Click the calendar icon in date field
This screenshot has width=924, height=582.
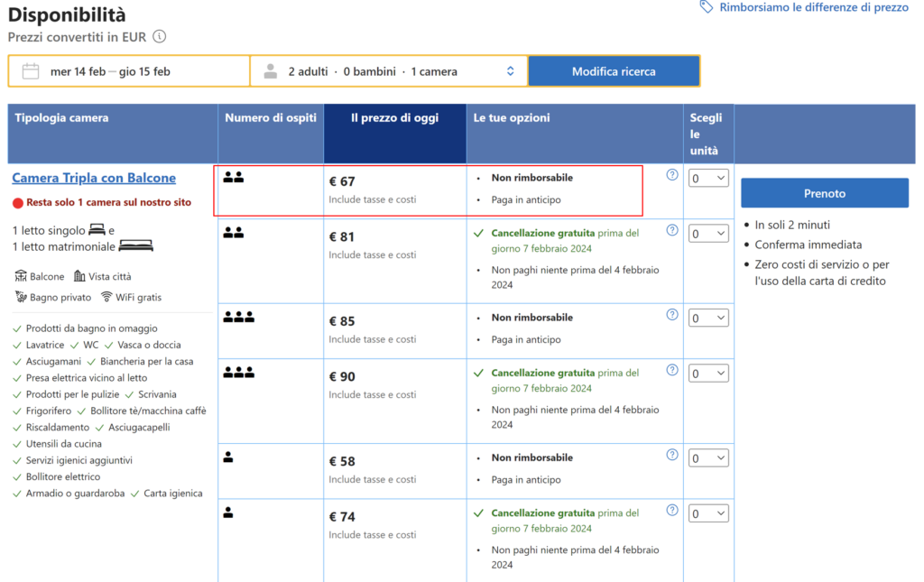(31, 71)
